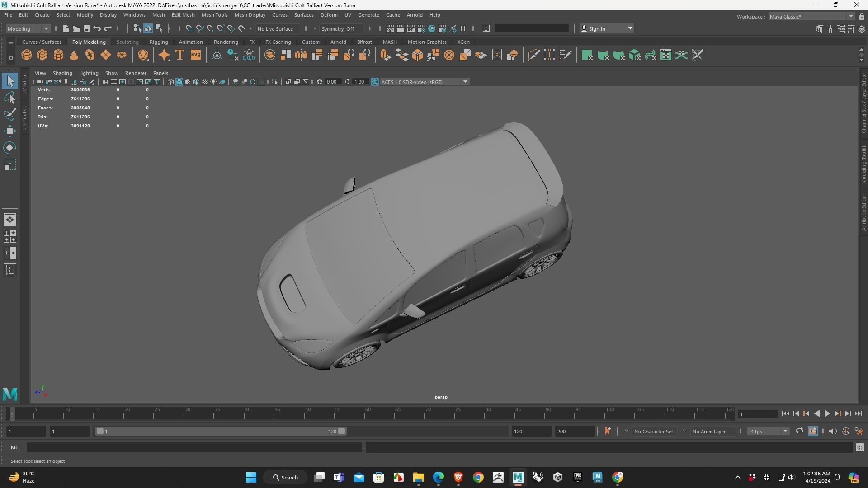Click the Mirror shelf icon
The image size is (868, 488).
coord(301,55)
